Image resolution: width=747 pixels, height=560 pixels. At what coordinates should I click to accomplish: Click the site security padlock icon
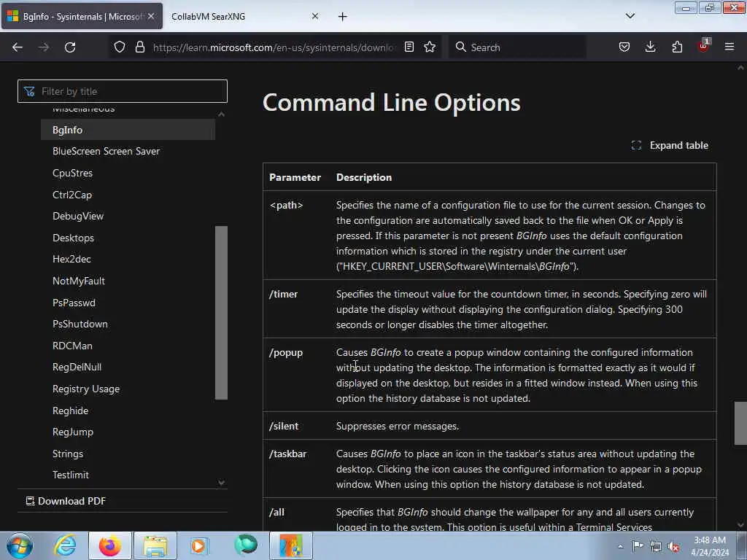(139, 47)
